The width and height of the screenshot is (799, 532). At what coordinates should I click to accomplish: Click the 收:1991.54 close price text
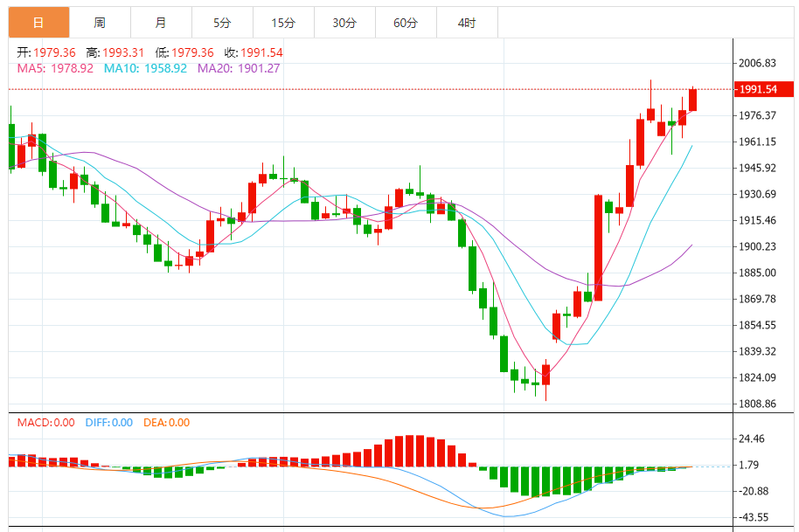(x=254, y=52)
